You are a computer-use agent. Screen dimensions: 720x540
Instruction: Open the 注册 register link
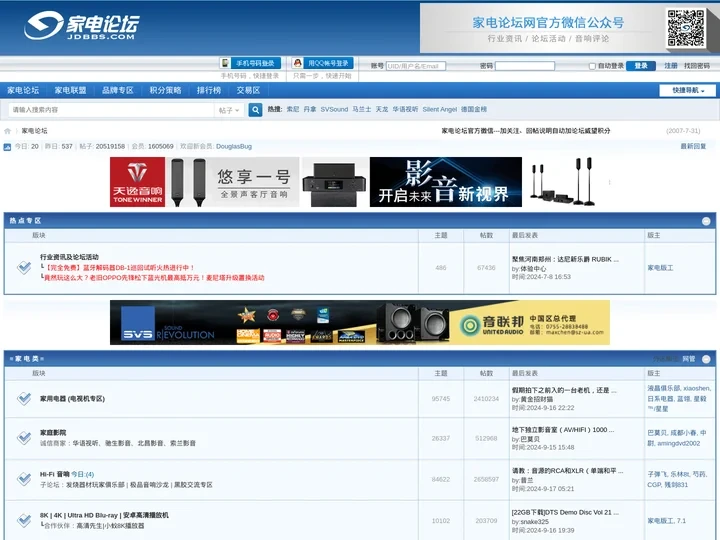671,66
